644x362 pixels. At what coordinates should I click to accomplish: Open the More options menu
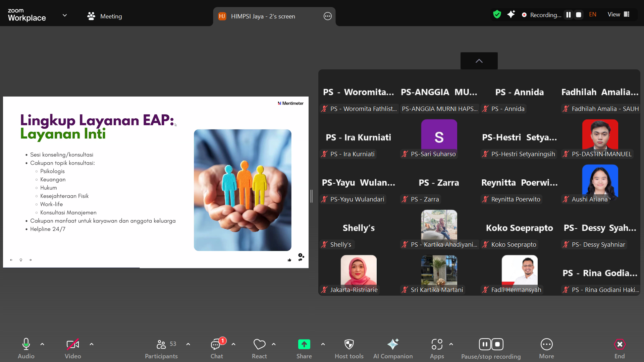pyautogui.click(x=547, y=349)
